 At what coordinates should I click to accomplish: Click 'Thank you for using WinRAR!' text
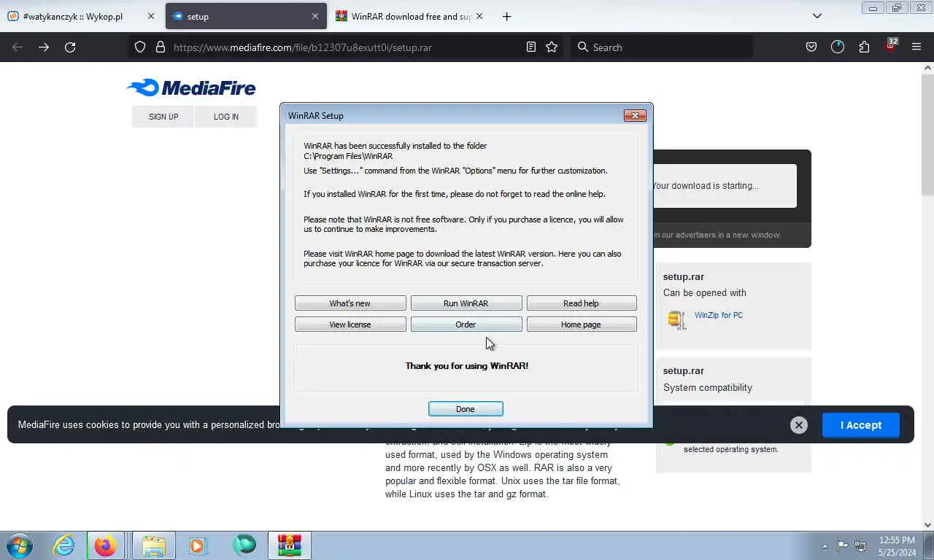click(467, 366)
